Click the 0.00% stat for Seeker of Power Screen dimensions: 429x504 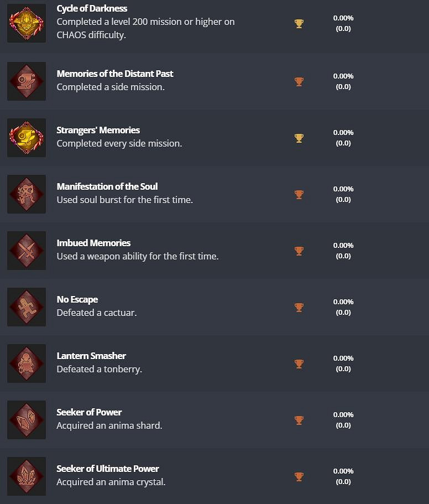[343, 415]
